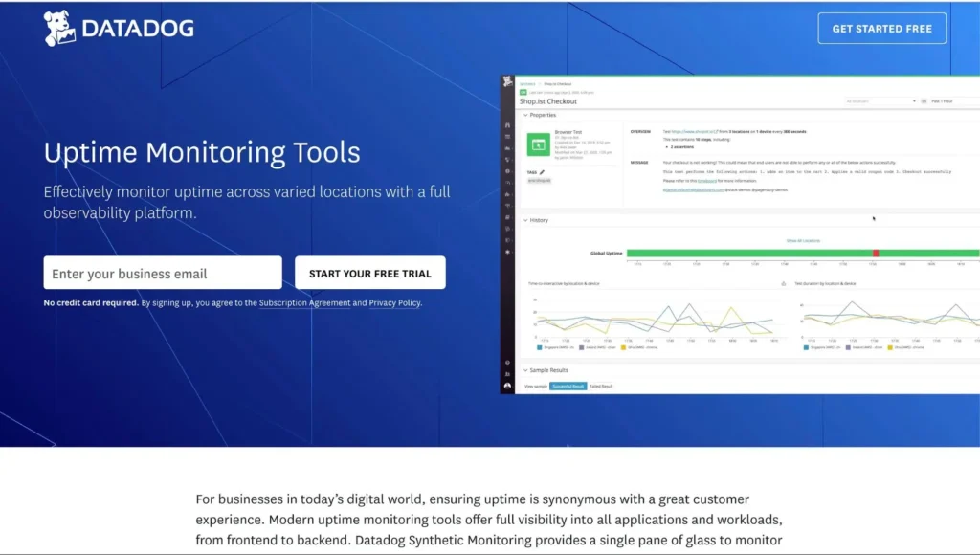
Task: Click the Datadog dog icon atop the sidebar
Action: click(508, 83)
